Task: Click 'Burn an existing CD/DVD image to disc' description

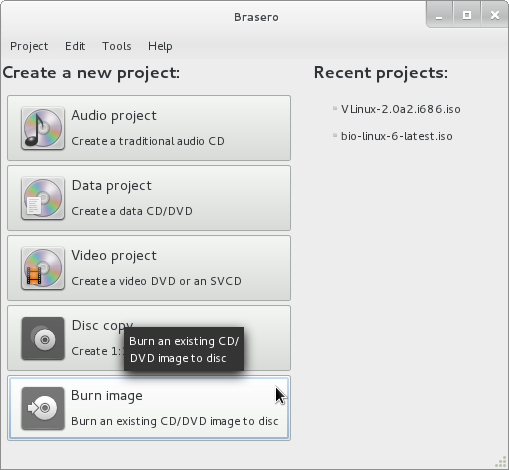Action: pos(175,421)
